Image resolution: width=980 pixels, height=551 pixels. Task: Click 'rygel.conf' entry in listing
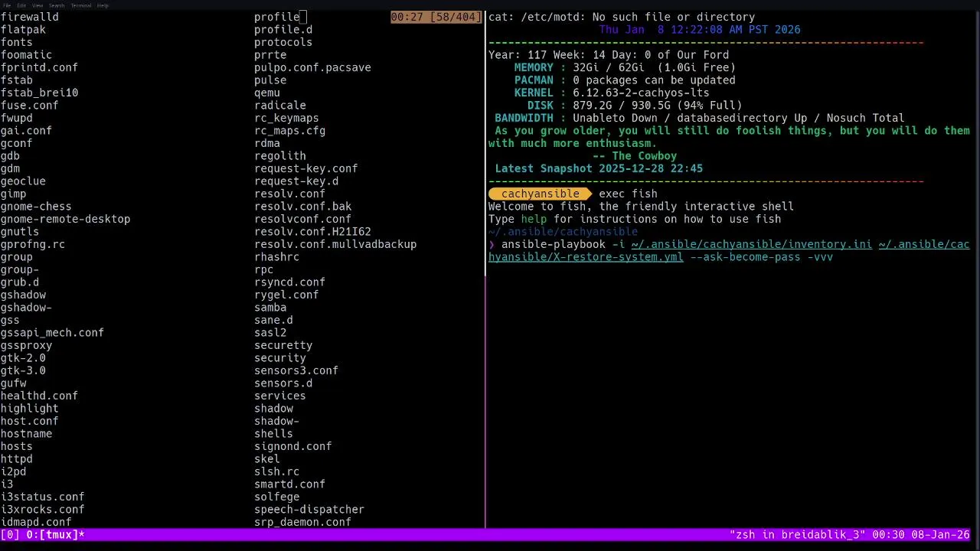coord(286,295)
